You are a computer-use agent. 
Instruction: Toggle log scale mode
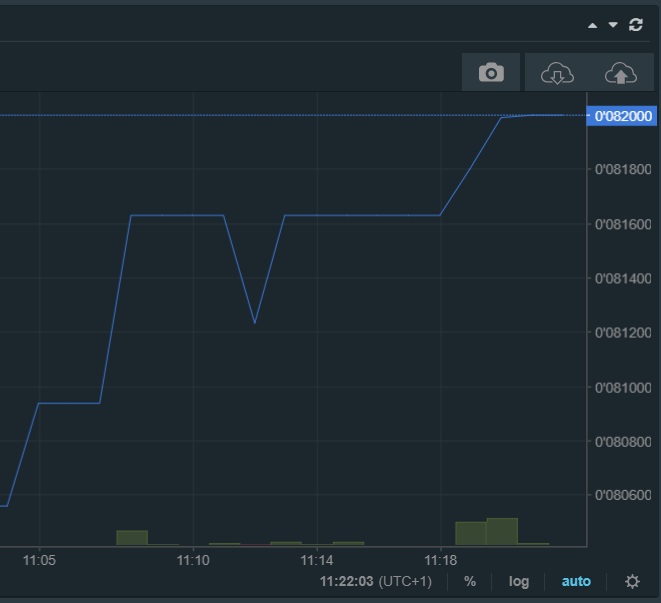(518, 581)
